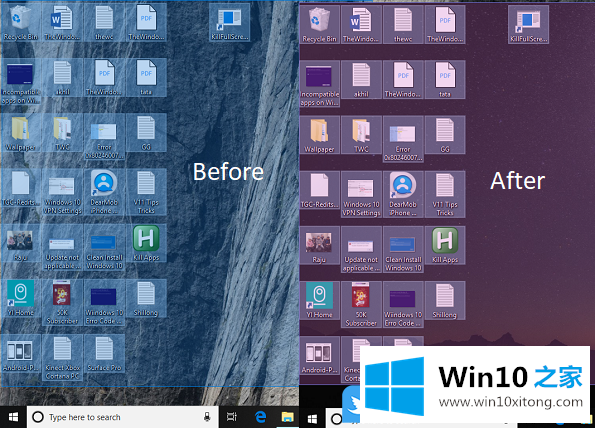Select the GG file on the Before desktop

click(146, 132)
